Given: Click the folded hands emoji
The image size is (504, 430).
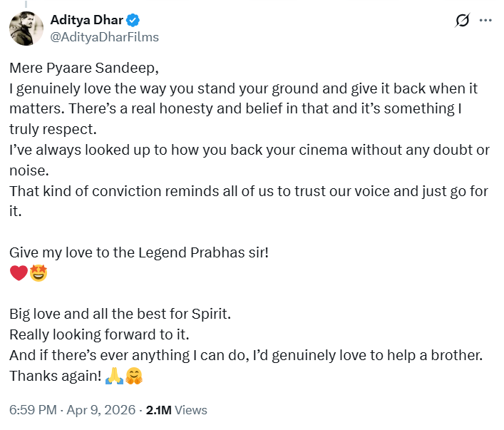Looking at the screenshot, I should [x=113, y=376].
